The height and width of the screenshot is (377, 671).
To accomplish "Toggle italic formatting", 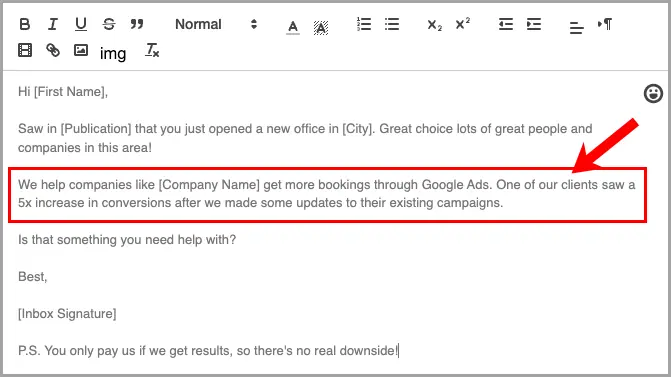I will tap(53, 24).
